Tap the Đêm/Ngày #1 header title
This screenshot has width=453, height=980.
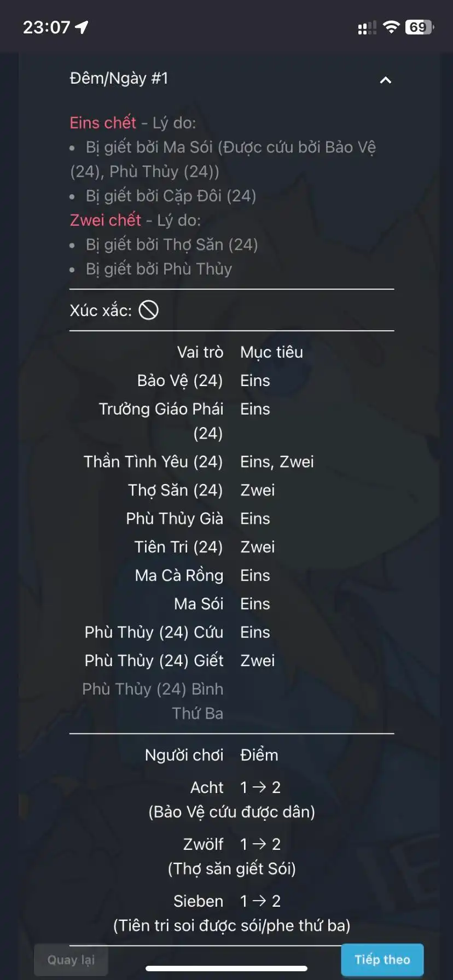click(x=119, y=79)
